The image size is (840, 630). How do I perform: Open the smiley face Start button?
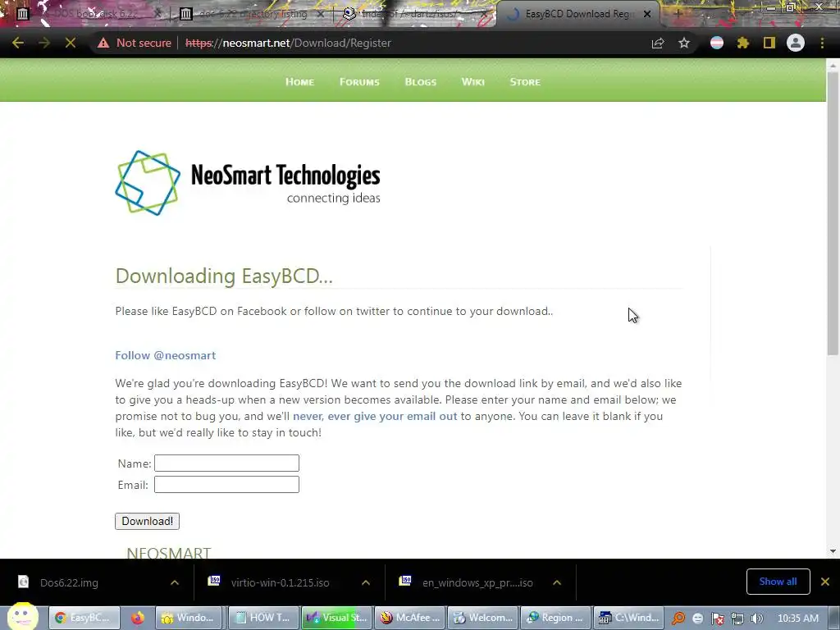pyautogui.click(x=22, y=617)
